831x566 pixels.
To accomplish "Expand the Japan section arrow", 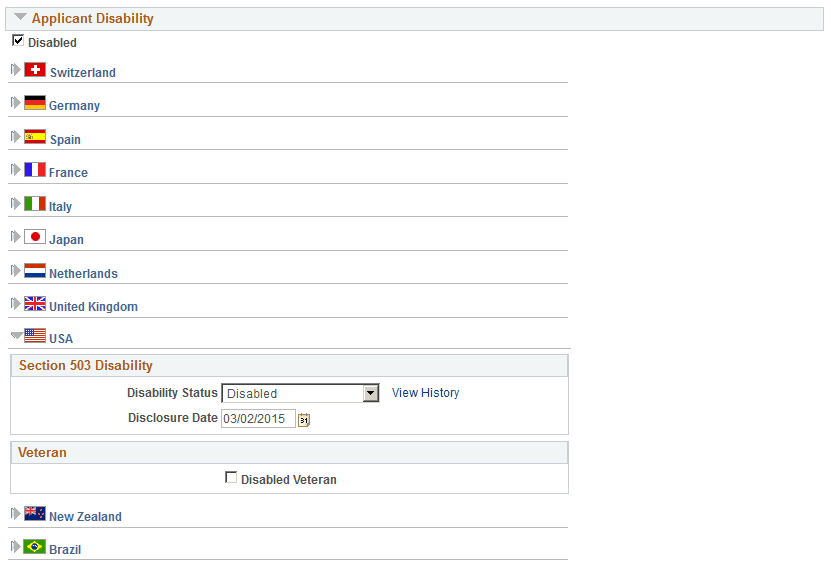I will click(15, 236).
